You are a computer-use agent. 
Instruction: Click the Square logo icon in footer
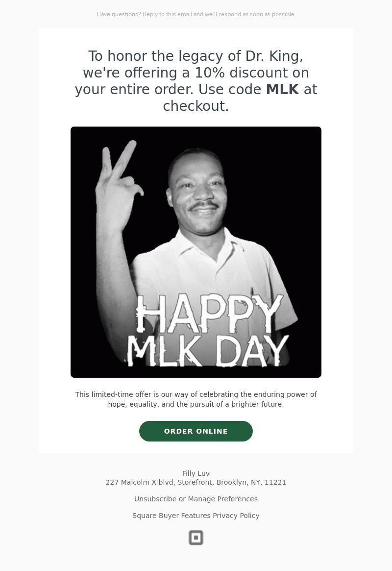[196, 538]
